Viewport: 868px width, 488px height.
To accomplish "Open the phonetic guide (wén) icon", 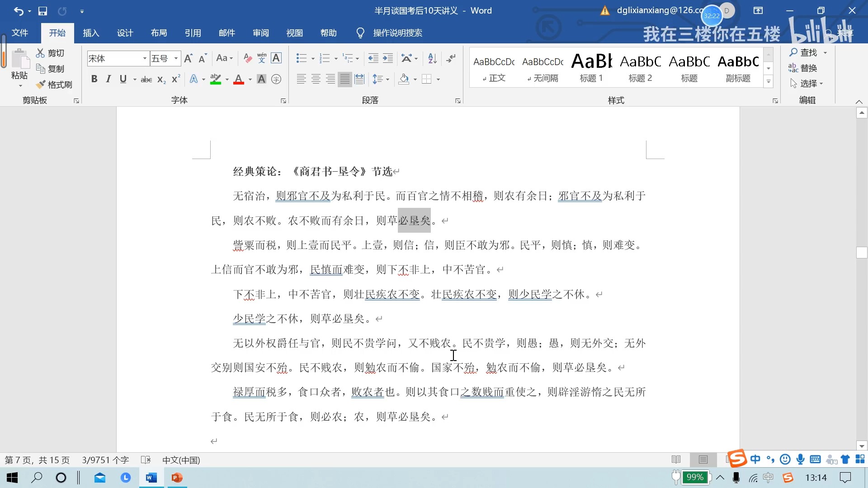I will [x=262, y=58].
